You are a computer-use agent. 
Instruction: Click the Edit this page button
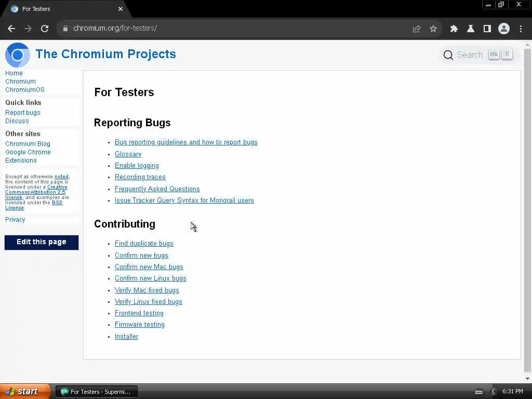click(x=42, y=242)
